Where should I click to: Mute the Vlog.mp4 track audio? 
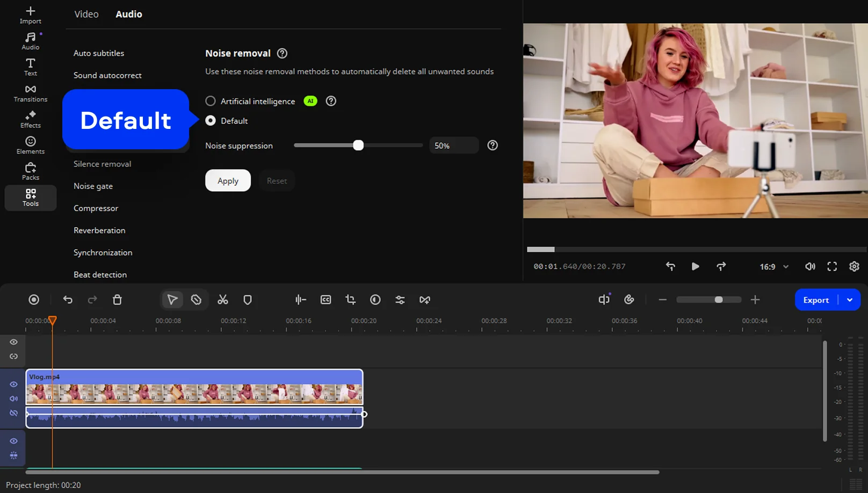pyautogui.click(x=14, y=398)
